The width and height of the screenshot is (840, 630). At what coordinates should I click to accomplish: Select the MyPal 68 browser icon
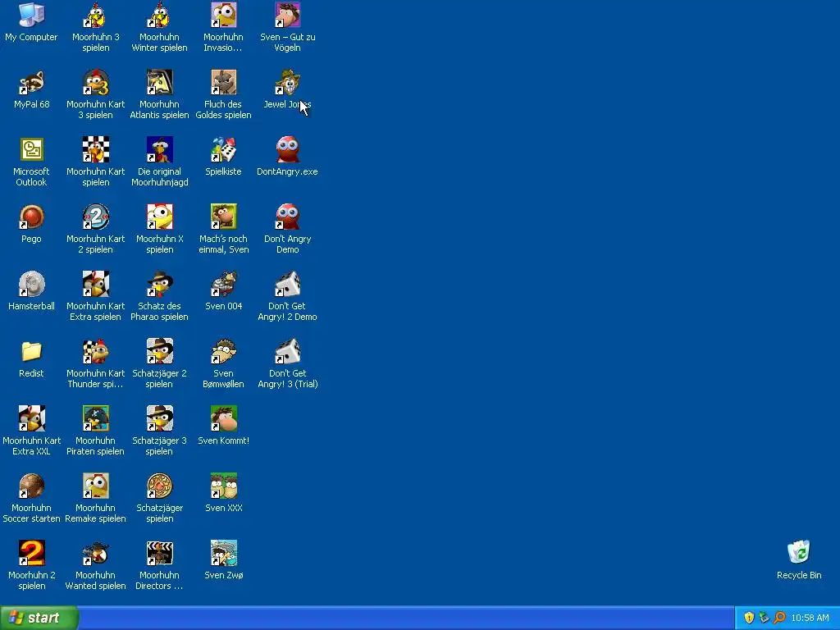point(32,82)
